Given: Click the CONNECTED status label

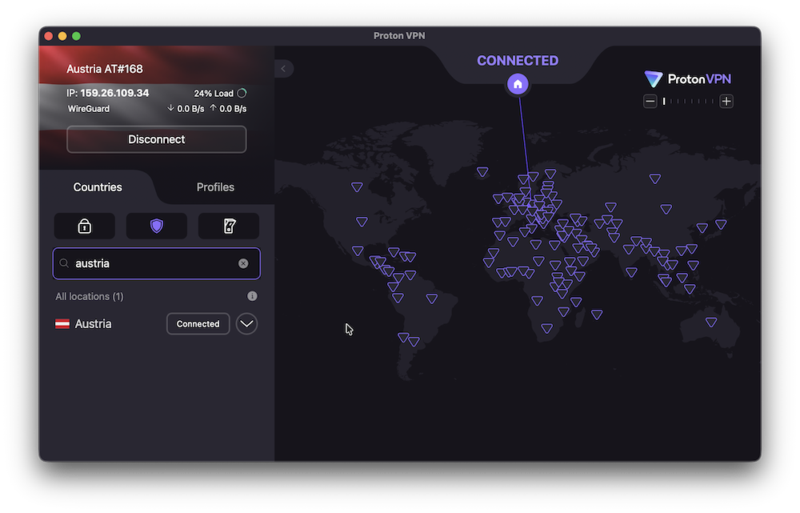Looking at the screenshot, I should point(517,61).
